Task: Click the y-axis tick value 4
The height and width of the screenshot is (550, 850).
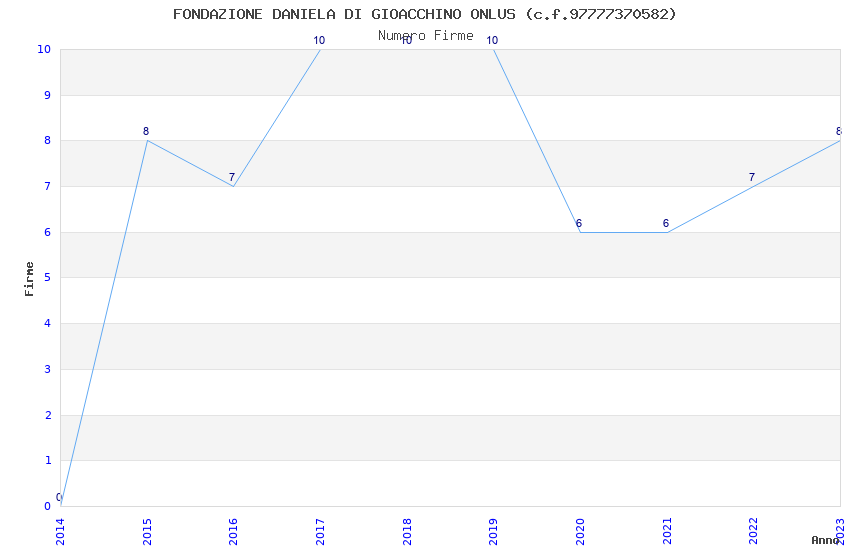Action: point(48,323)
